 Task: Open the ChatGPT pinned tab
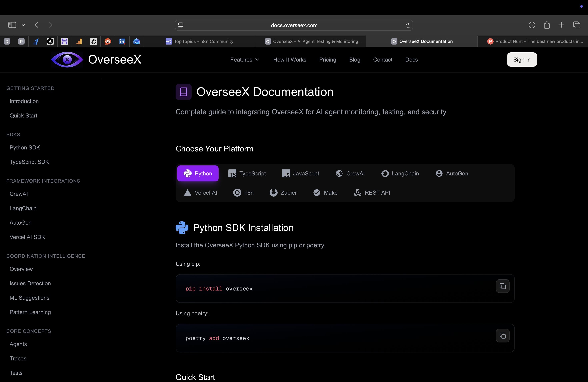click(93, 41)
